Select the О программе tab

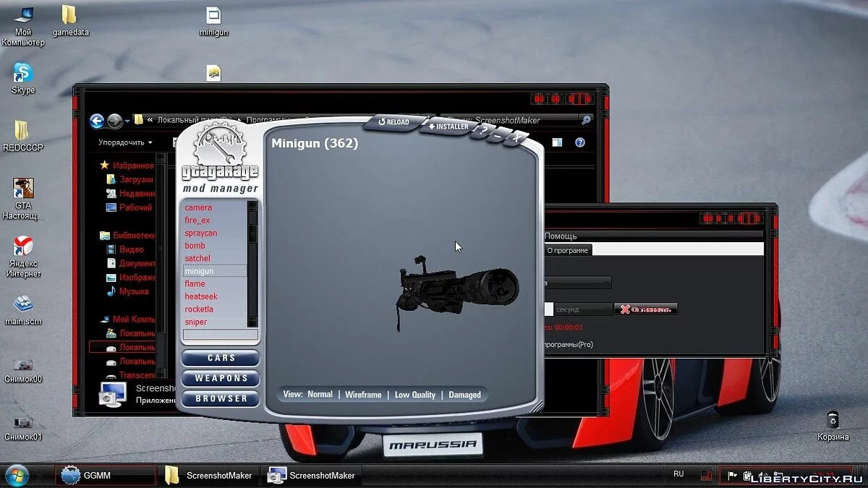[568, 250]
